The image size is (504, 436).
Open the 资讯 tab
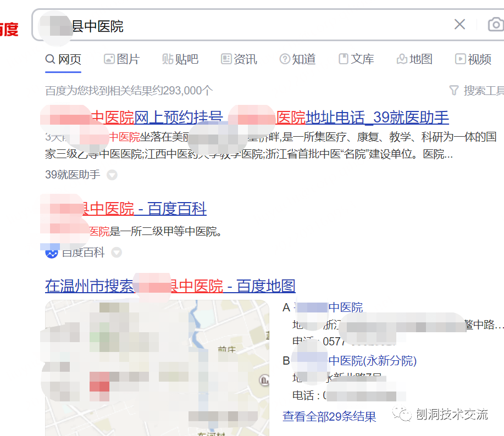point(239,59)
